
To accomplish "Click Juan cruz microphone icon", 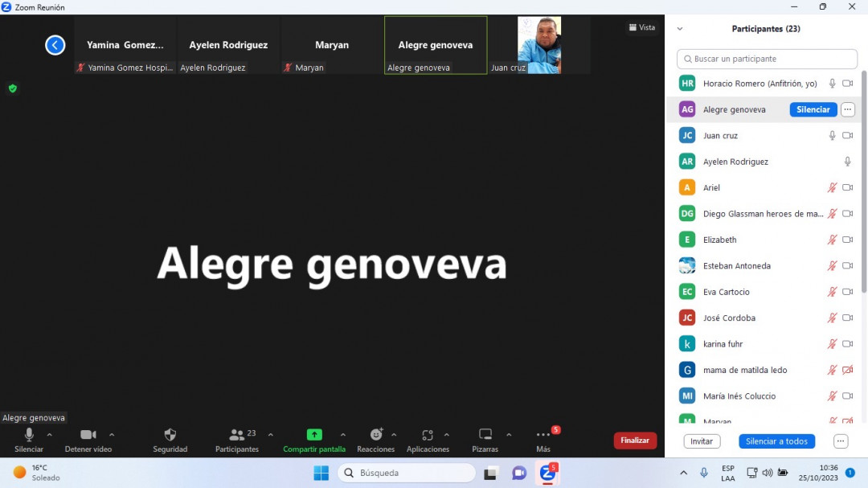I will [x=832, y=136].
